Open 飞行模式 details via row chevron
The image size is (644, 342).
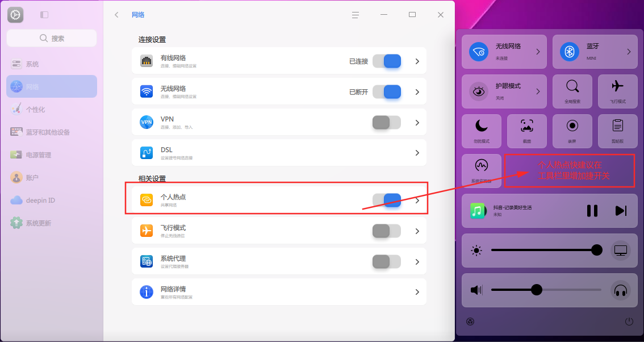coord(417,231)
